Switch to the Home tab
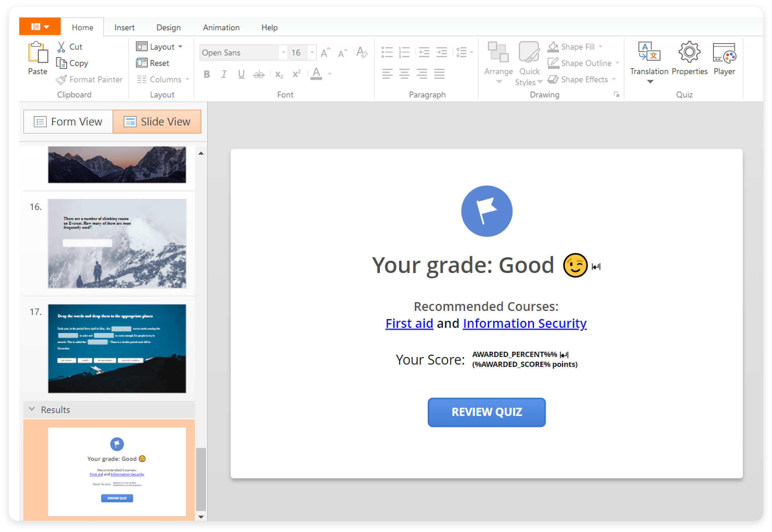 82,28
